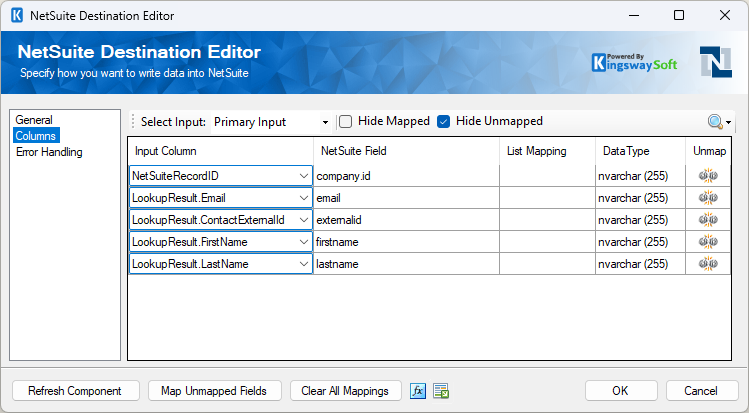Image resolution: width=749 pixels, height=413 pixels.
Task: Click the NetSuite N logo in banner
Action: 716,62
